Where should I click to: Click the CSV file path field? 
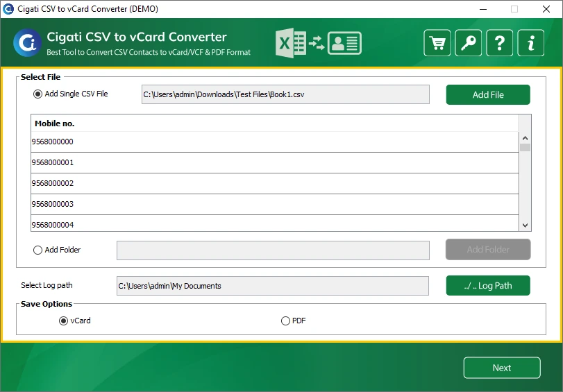(285, 94)
